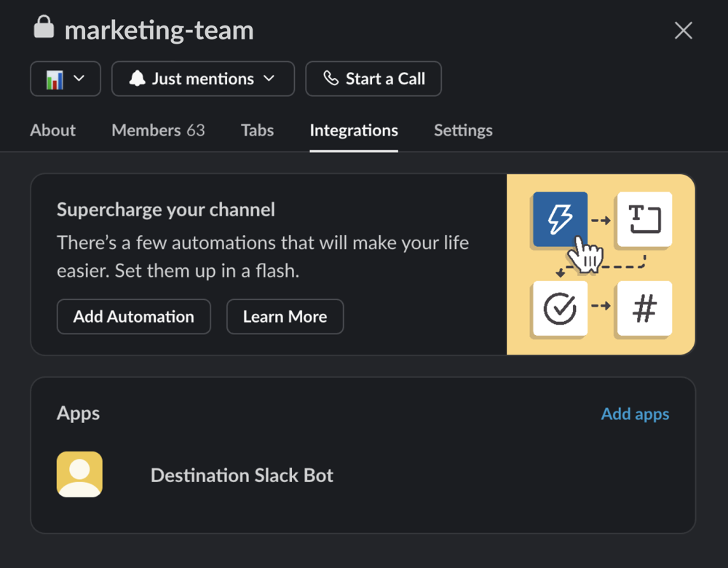This screenshot has height=568, width=728.
Task: Select the Destination Slack Bot entry
Action: [x=241, y=475]
